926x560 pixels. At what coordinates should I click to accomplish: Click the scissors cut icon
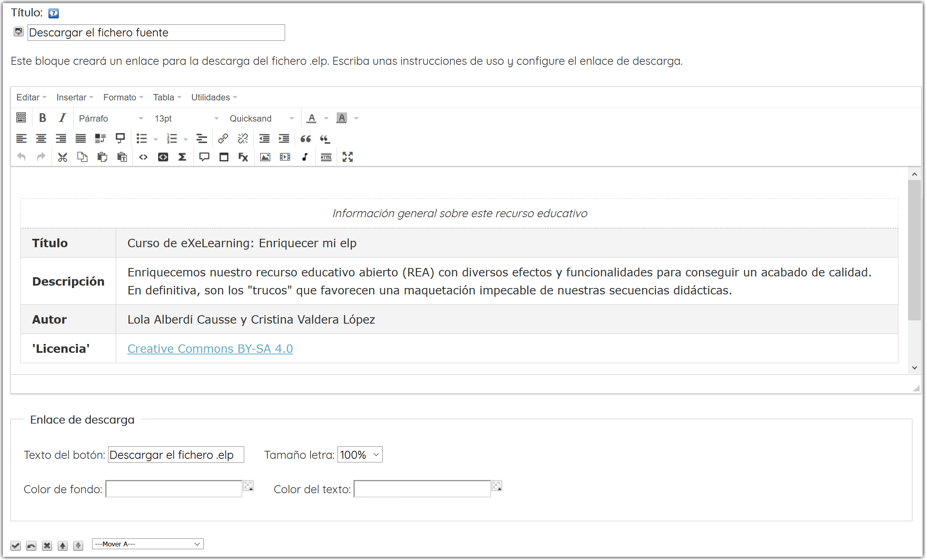tap(62, 157)
